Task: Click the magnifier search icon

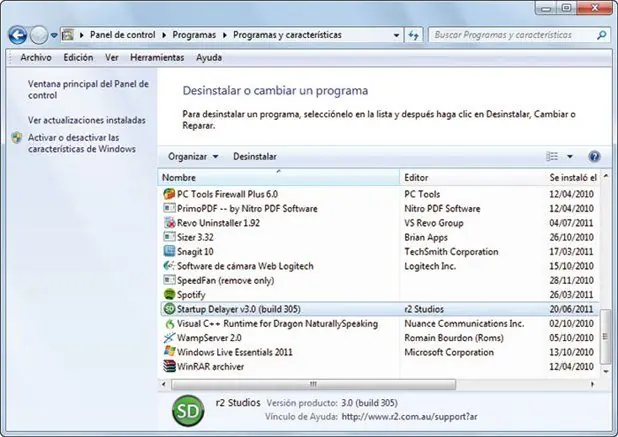Action: [x=601, y=35]
